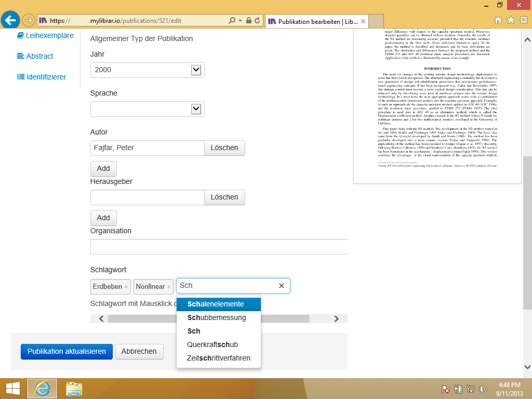Open the browser settings gear icon

tap(523, 20)
